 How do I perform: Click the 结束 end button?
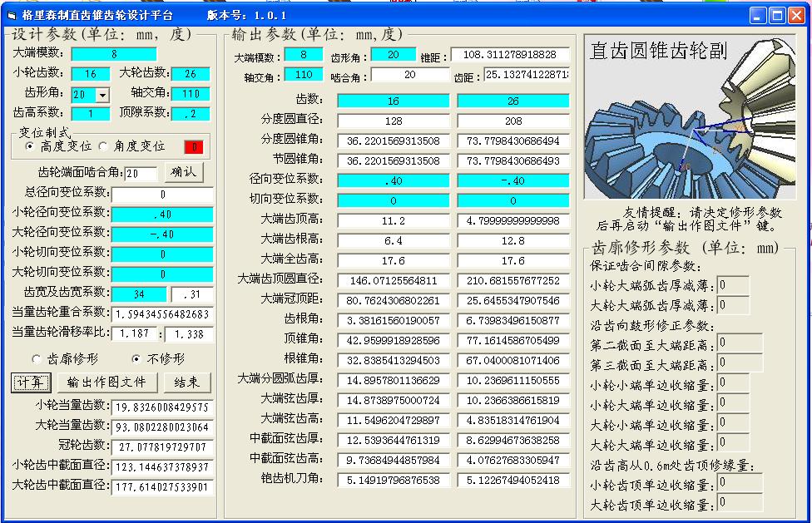[187, 382]
